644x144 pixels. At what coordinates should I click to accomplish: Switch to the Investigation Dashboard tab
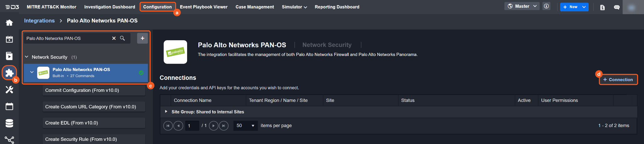tap(109, 7)
